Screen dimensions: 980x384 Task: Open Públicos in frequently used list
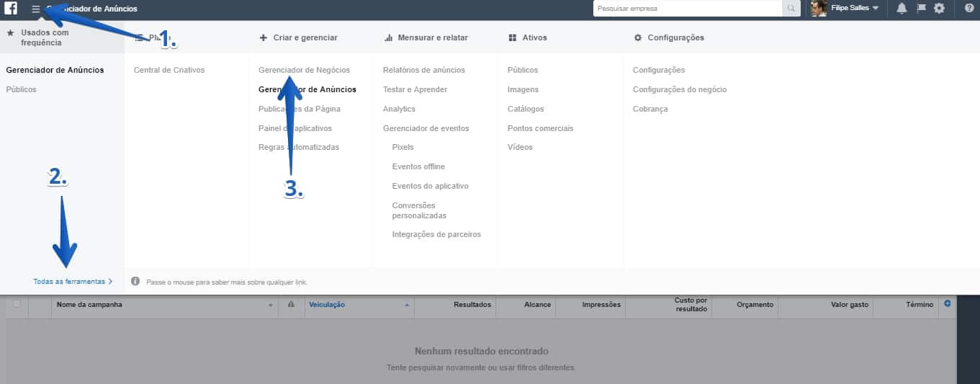[21, 89]
